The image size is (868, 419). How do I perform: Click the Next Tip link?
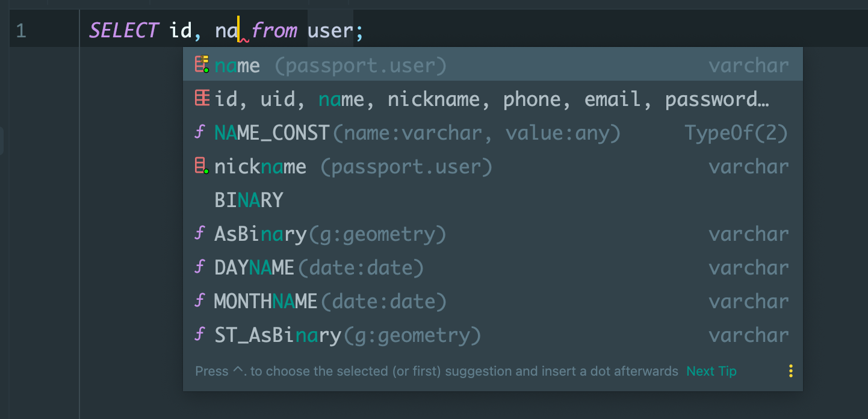(x=711, y=371)
